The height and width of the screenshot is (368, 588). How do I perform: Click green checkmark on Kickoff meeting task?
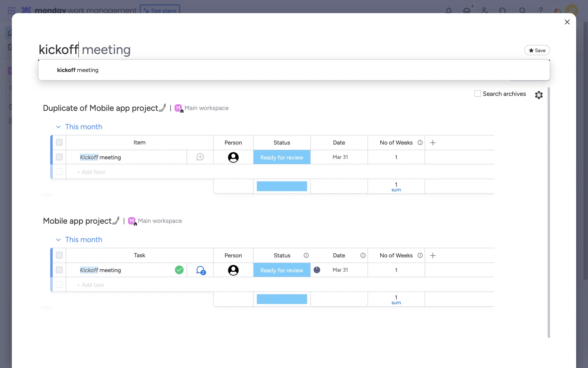point(179,270)
